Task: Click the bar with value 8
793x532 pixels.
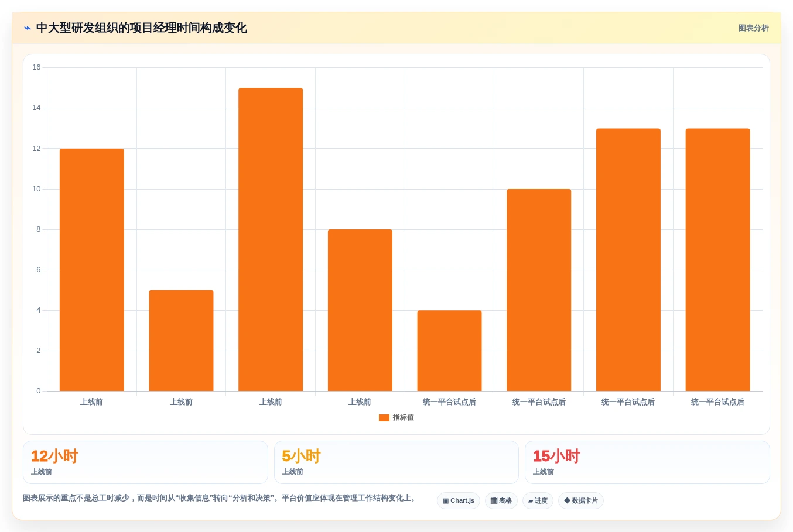Action: (360, 310)
